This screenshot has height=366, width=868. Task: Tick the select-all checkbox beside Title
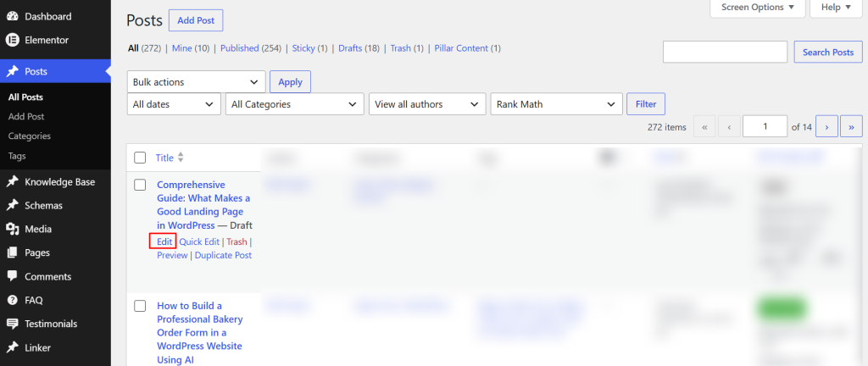click(x=140, y=158)
